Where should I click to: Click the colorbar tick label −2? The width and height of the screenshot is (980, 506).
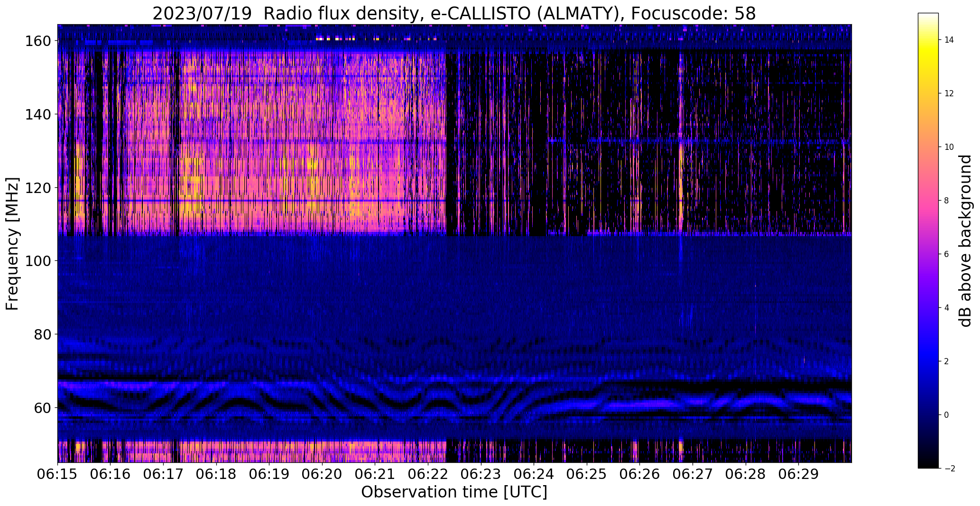950,469
